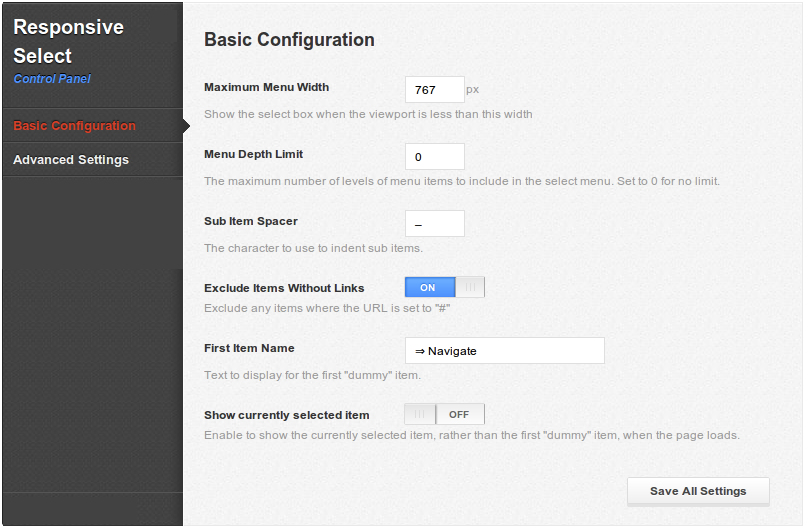This screenshot has width=803, height=526.
Task: Disable Exclude Items Without Links toggle
Action: pos(445,287)
